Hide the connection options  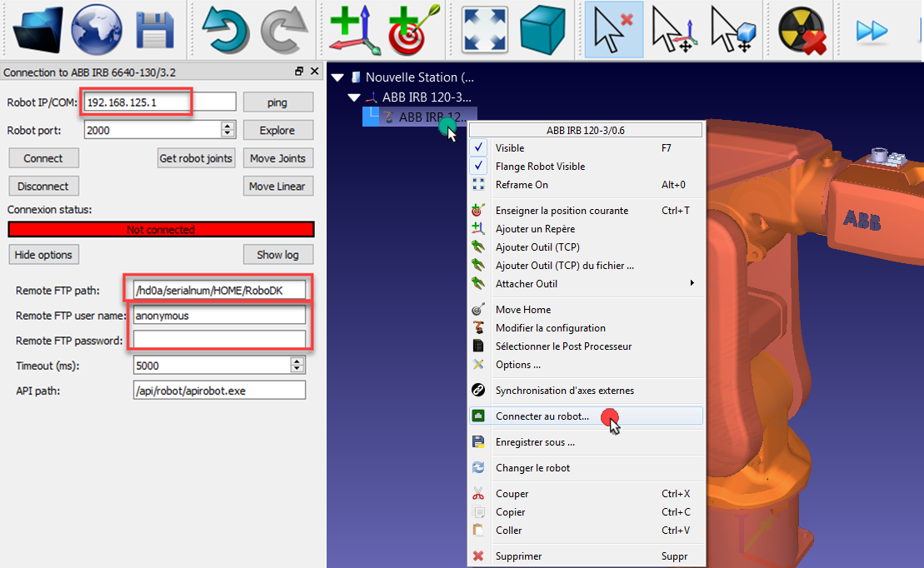point(43,255)
